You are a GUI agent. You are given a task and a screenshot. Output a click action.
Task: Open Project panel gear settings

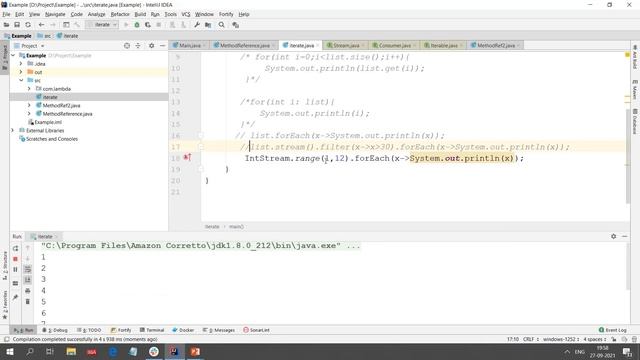[x=151, y=46]
